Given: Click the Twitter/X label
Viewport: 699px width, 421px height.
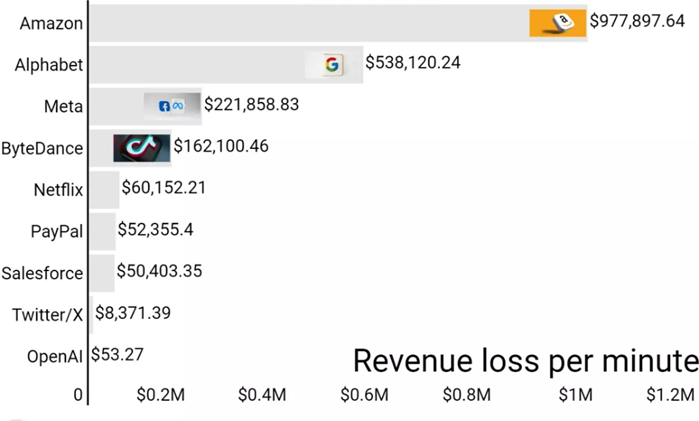Looking at the screenshot, I should pos(48,314).
